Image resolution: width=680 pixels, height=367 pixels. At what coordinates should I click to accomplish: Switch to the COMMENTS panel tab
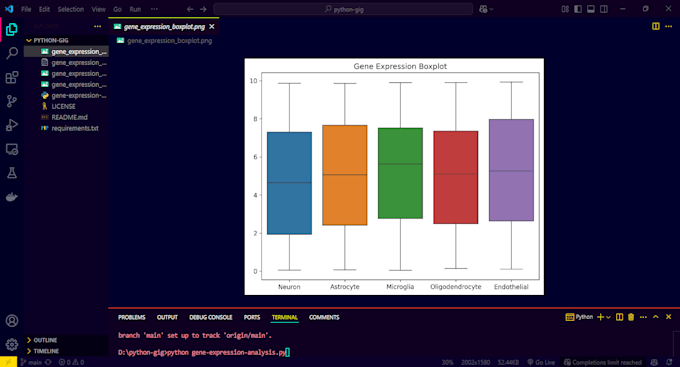(x=324, y=318)
